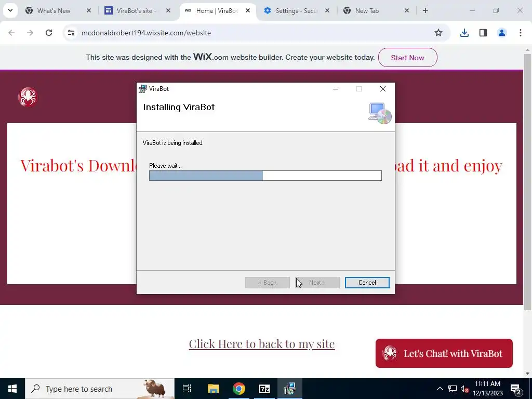Switch to the What's New tab

tap(54, 11)
